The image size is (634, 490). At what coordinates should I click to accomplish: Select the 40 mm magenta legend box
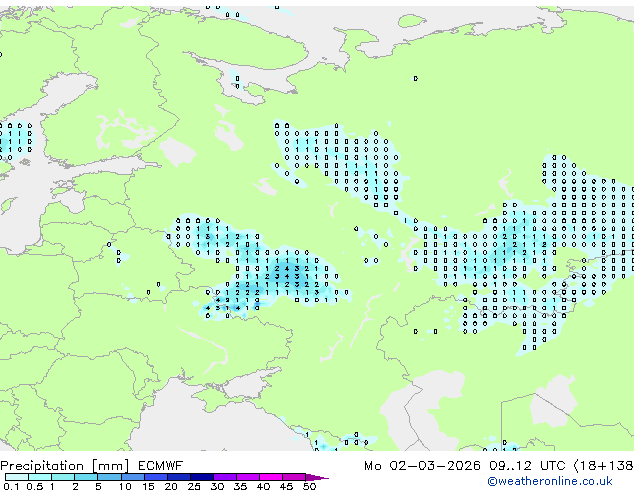(x=271, y=477)
